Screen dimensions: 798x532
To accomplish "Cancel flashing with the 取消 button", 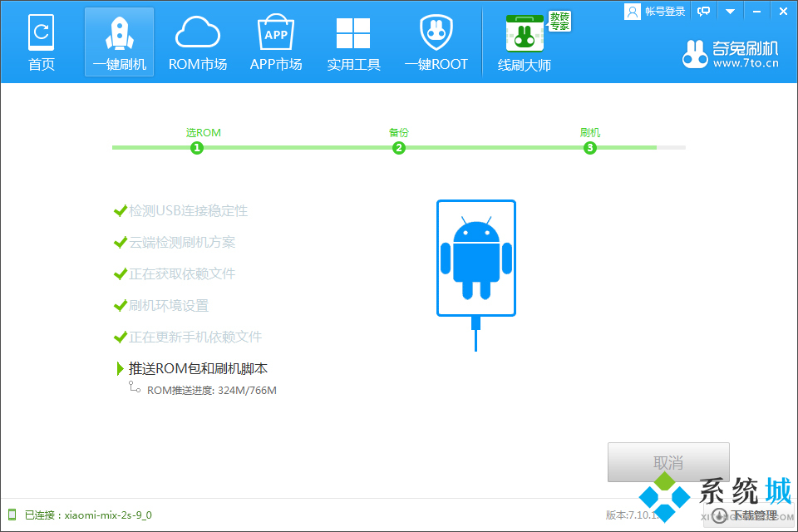I will pos(668,462).
